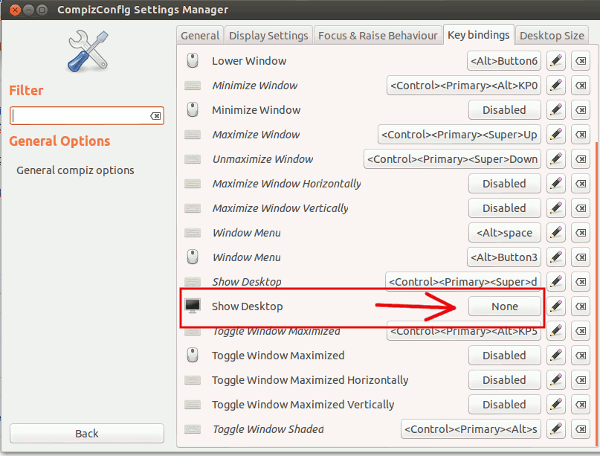
Task: Click the pencil beside Minimize Window KP0 binding
Action: [556, 85]
